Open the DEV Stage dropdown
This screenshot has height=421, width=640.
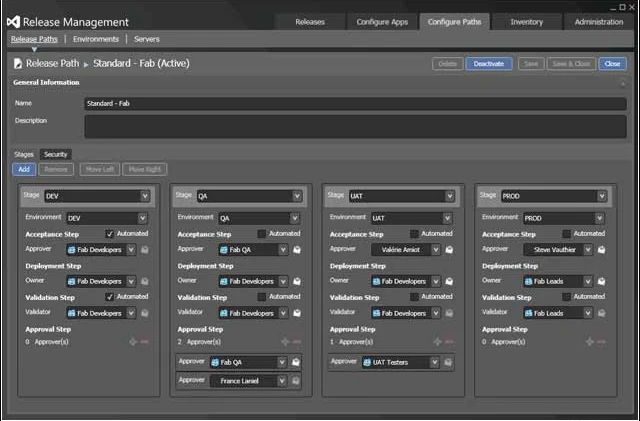click(145, 196)
